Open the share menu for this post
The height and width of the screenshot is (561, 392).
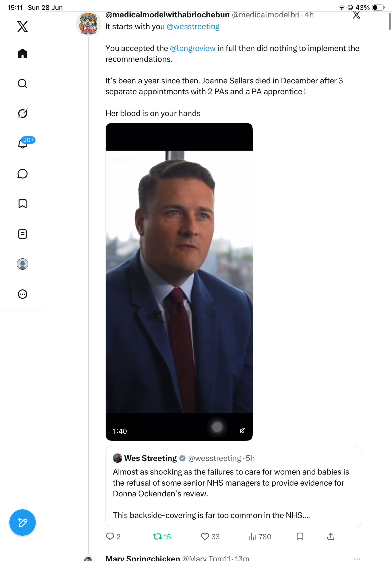coord(331,536)
